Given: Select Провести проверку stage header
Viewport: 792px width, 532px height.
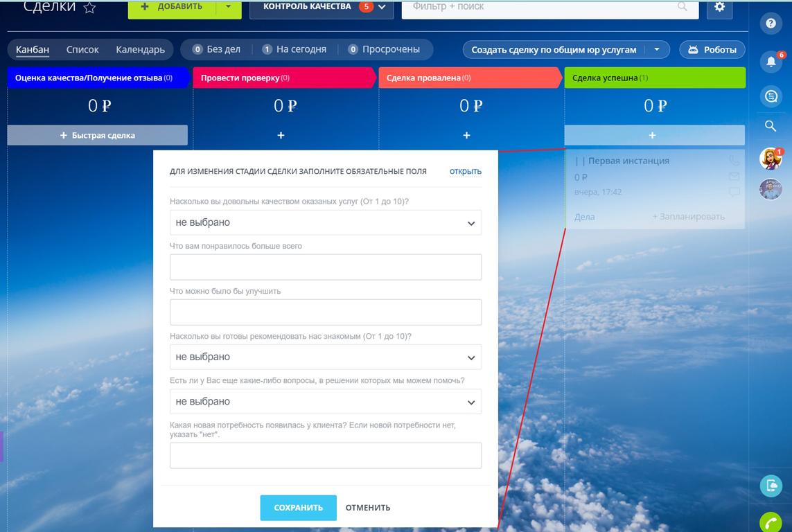Looking at the screenshot, I should click(284, 78).
